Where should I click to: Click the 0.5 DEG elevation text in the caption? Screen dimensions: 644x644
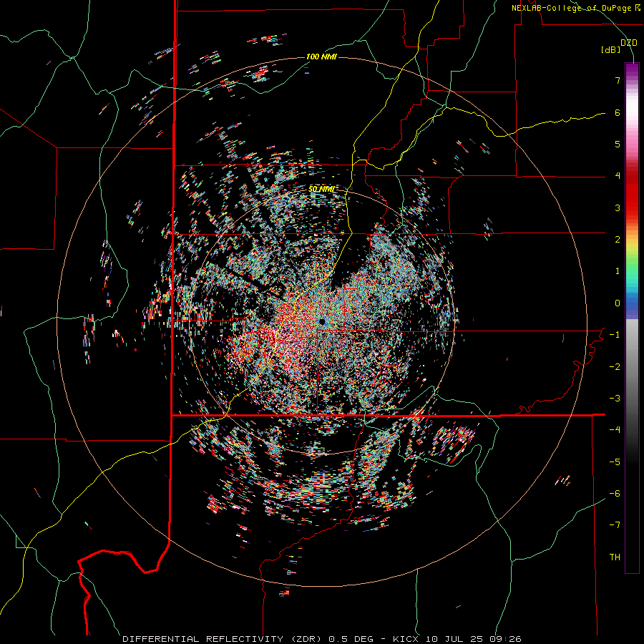coord(351,639)
